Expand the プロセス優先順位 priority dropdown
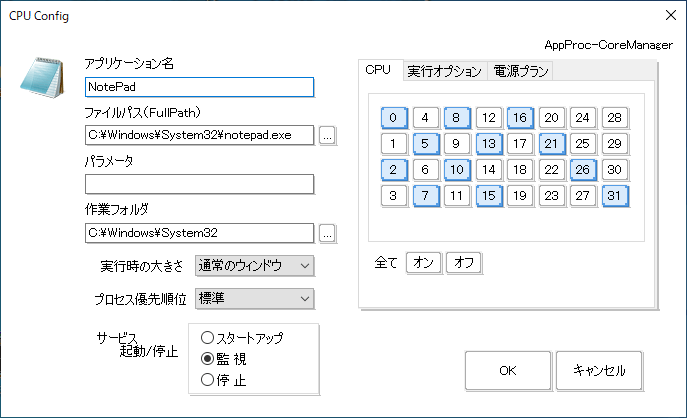 pyautogui.click(x=254, y=298)
